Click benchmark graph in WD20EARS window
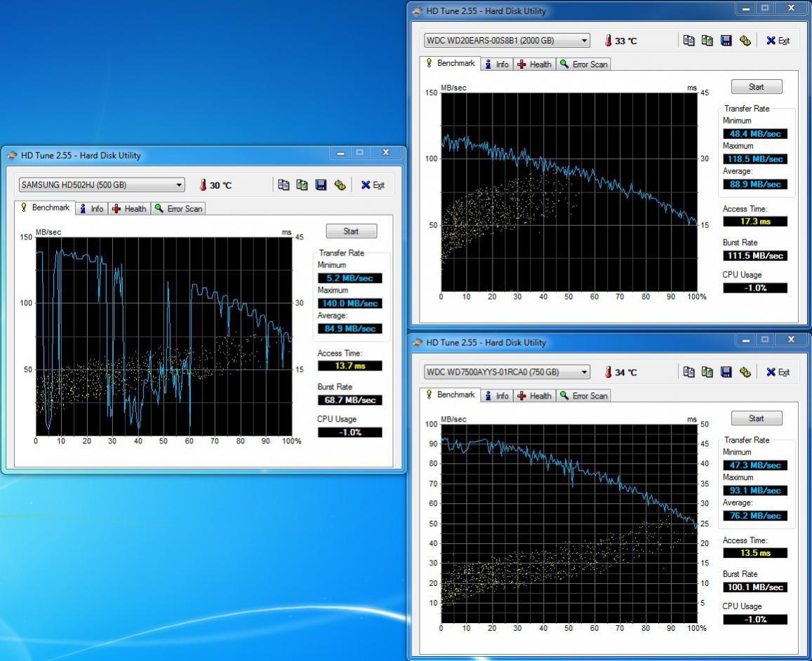The image size is (812, 661). click(x=569, y=192)
